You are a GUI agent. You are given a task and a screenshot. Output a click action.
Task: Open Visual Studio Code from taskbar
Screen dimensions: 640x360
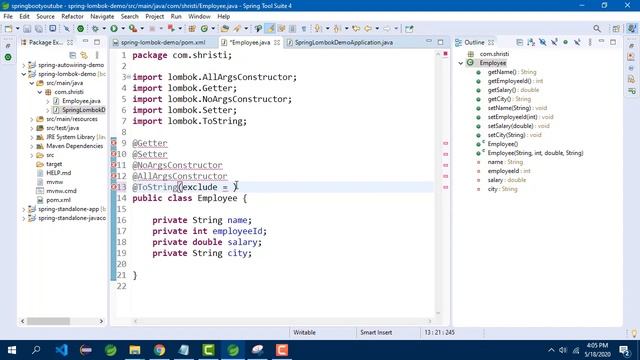pos(61,350)
